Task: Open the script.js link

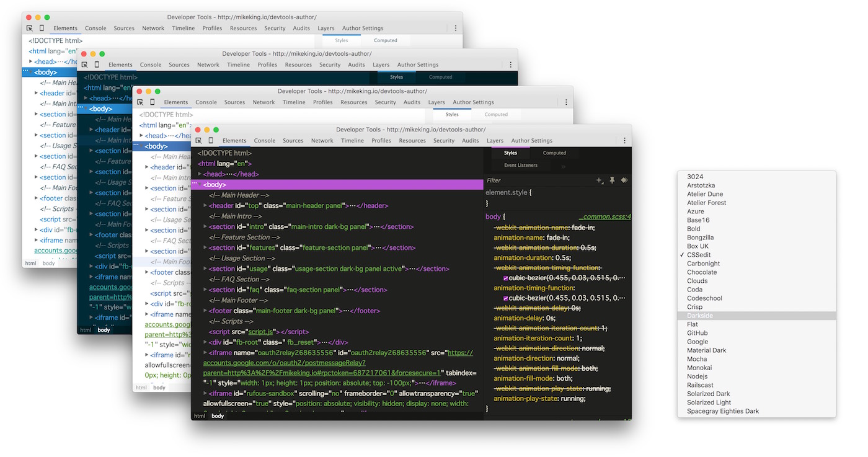Action: (x=262, y=332)
